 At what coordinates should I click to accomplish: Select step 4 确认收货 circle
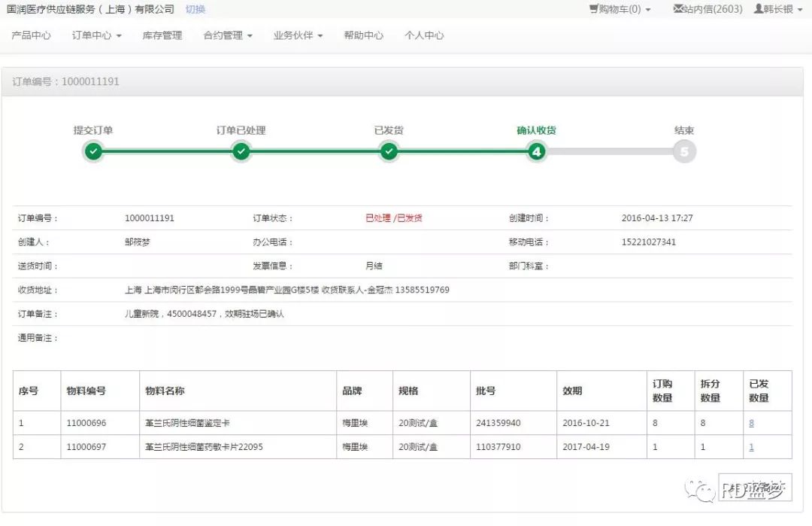(536, 151)
